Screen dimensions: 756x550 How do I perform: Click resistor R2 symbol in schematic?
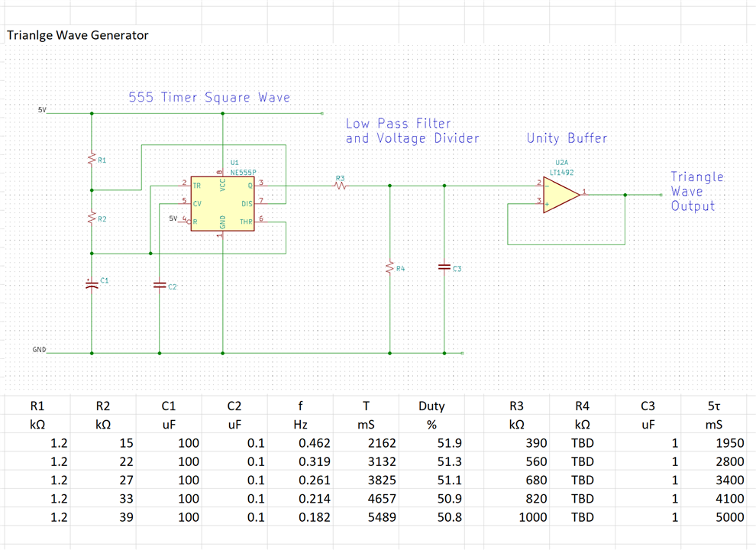click(92, 218)
